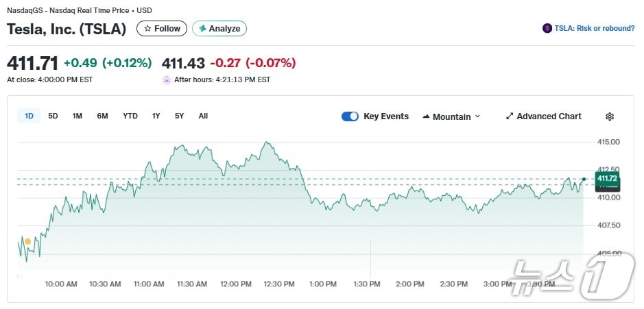Switch to the 5D range tab
The height and width of the screenshot is (309, 644).
(53, 116)
